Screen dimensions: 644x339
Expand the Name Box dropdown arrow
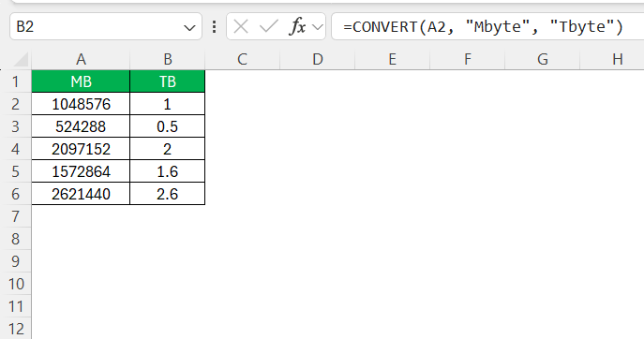pos(189,28)
